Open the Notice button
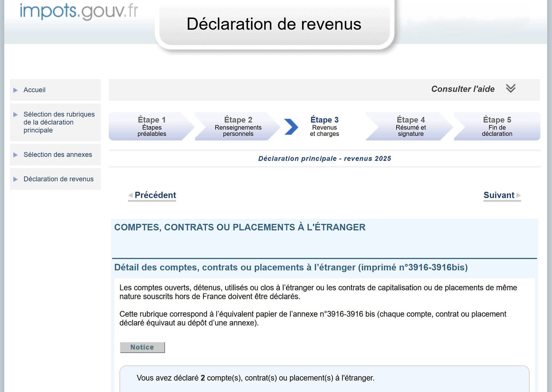 point(142,347)
